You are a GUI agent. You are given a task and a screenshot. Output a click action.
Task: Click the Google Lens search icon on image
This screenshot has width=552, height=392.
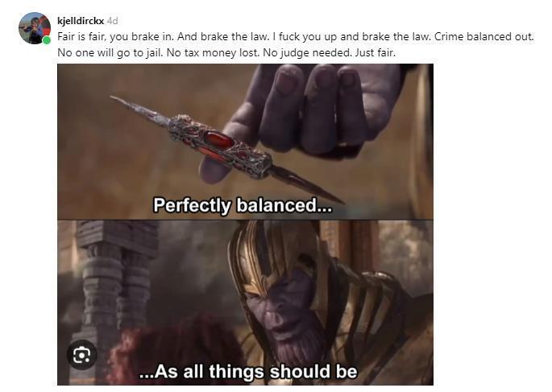(81, 355)
